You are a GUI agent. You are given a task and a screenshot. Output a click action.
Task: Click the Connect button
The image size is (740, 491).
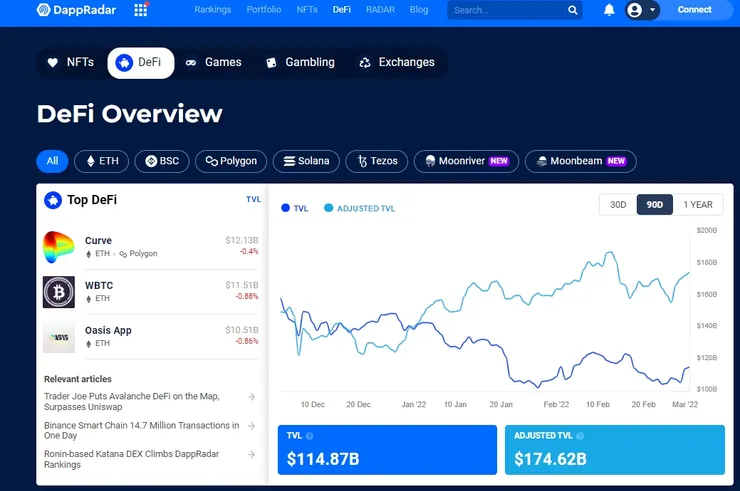point(694,9)
